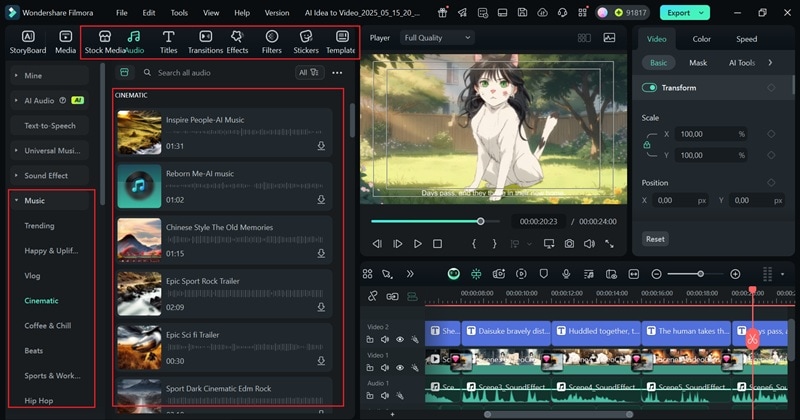
Task: Open the StoryBoard panel
Action: tap(28, 42)
